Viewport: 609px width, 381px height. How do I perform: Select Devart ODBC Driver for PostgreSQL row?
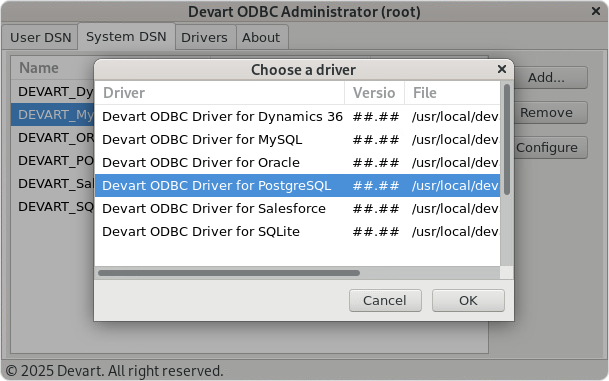click(298, 185)
